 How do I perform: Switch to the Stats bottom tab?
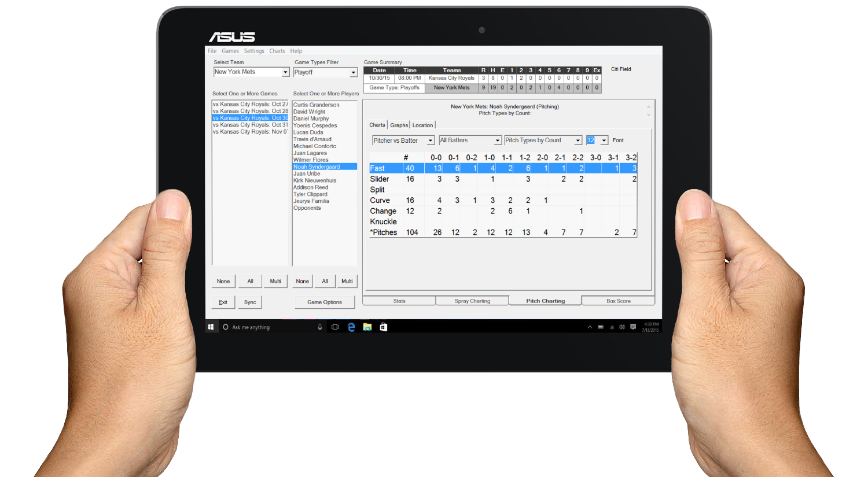pyautogui.click(x=399, y=301)
